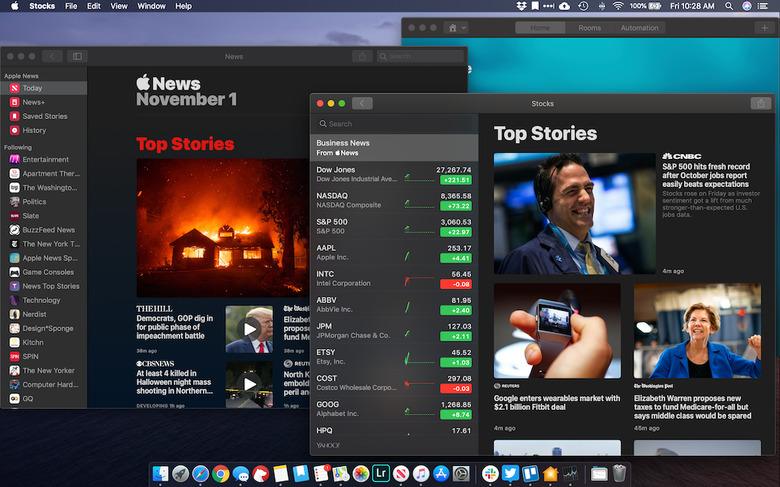This screenshot has width=780, height=487.
Task: Switch to the Automation tab in the Home window
Action: pos(639,28)
